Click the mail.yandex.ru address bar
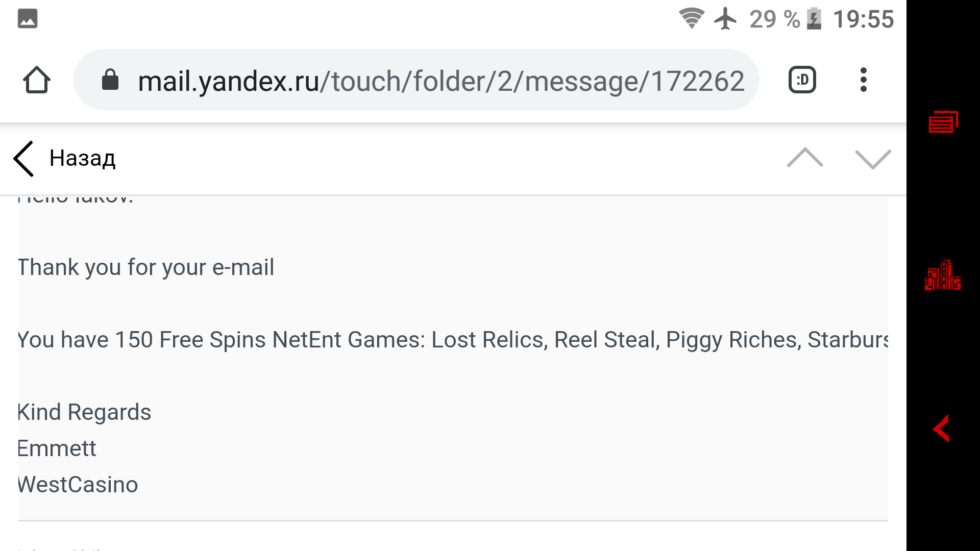The image size is (980, 551). pyautogui.click(x=439, y=81)
